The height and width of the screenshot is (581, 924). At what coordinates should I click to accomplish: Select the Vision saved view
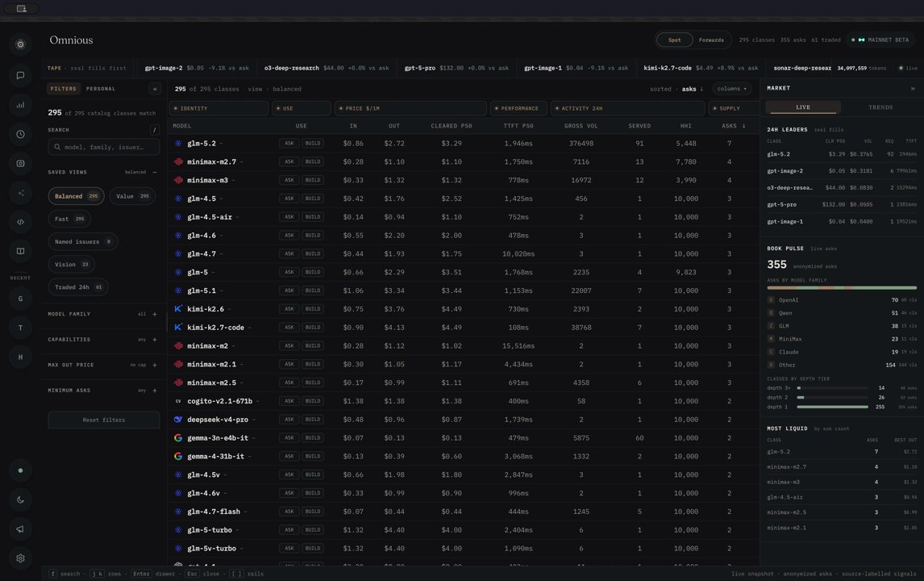[x=71, y=264]
